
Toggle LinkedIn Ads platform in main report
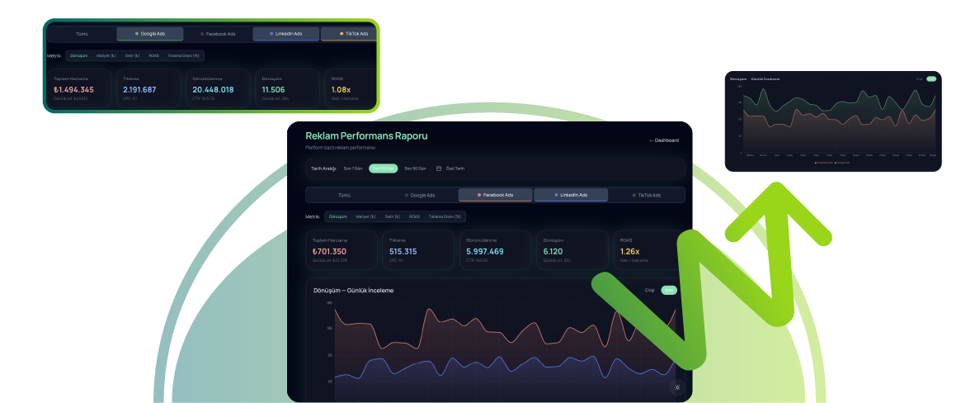click(x=571, y=196)
